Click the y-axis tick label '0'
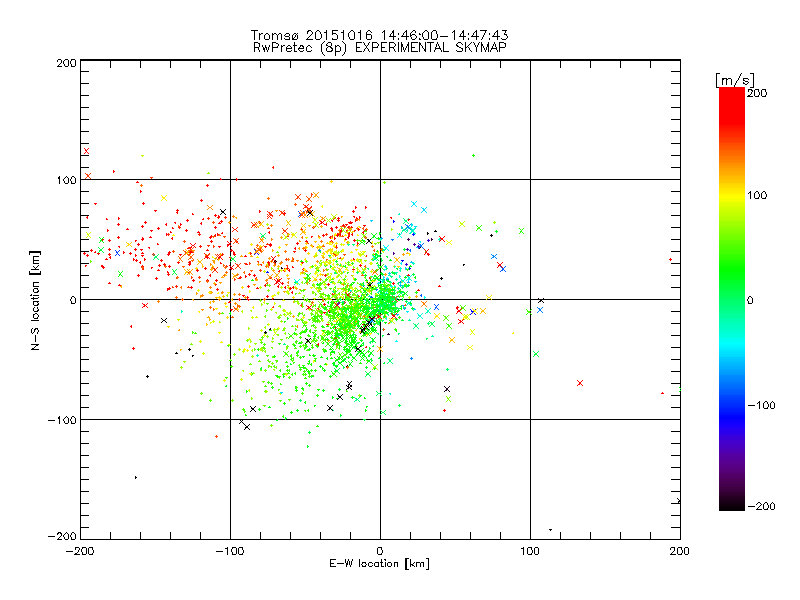The image size is (800, 600). (x=73, y=300)
